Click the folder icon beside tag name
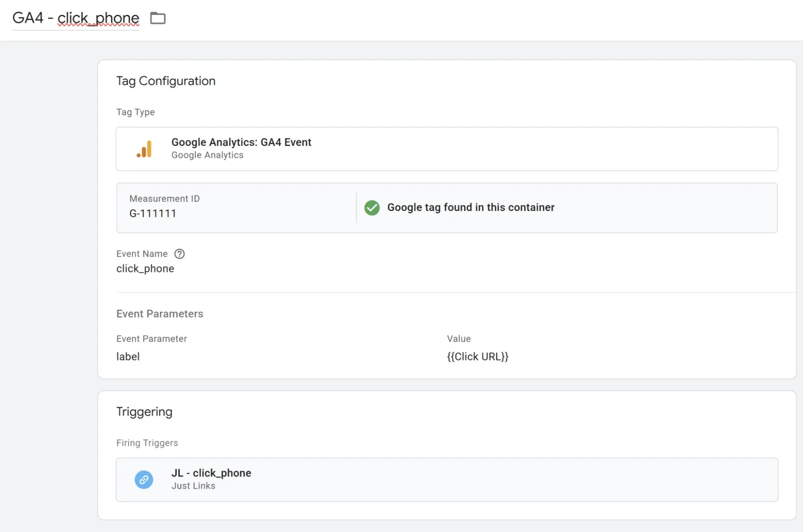The height and width of the screenshot is (532, 803). click(157, 18)
